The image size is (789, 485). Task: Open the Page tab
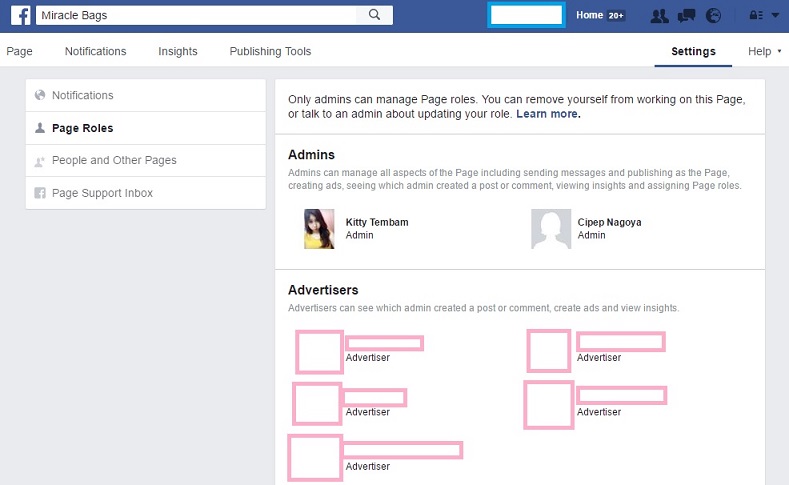click(19, 51)
